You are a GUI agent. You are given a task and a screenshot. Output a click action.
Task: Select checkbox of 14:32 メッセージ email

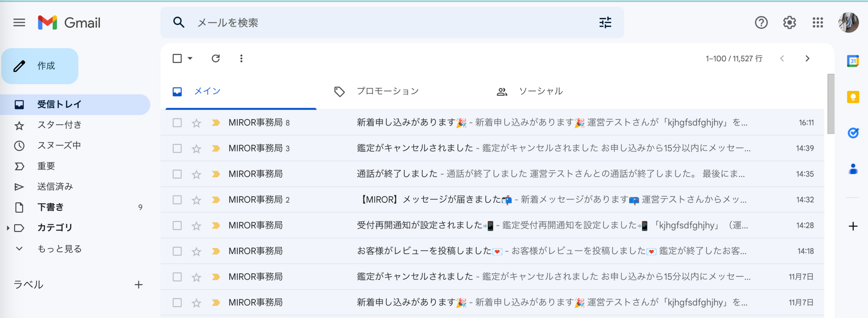pos(177,200)
